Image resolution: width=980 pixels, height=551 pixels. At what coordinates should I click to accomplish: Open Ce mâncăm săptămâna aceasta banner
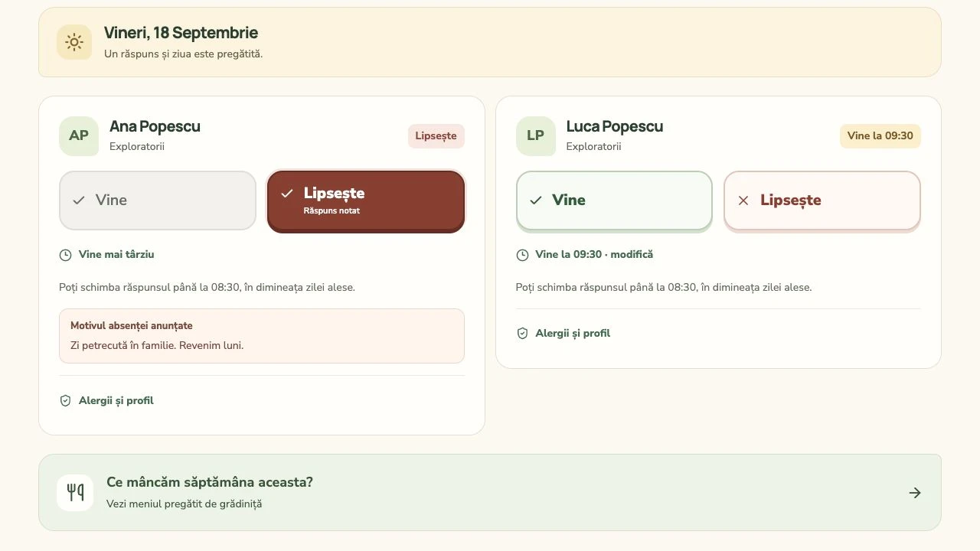click(490, 493)
